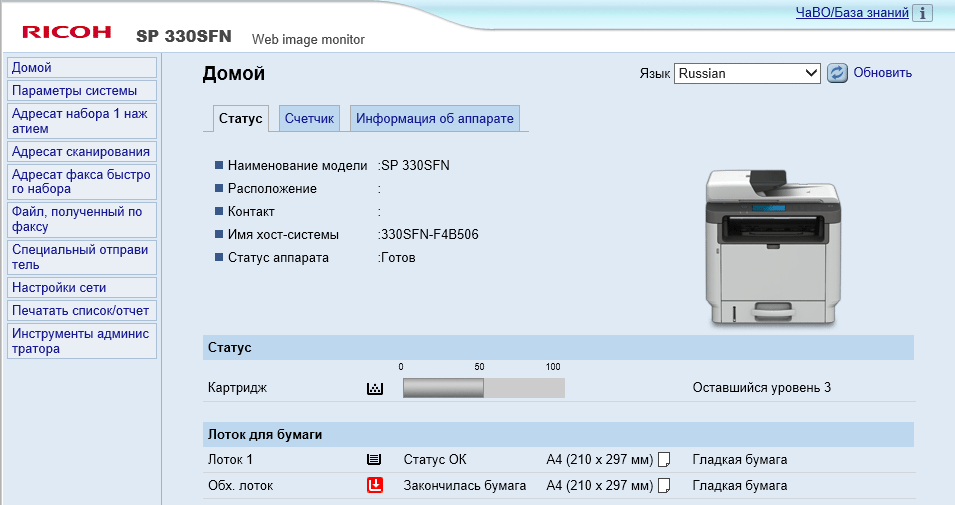This screenshot has width=955, height=505.
Task: Click the Оставшийся уровень 3 text
Action: point(761,387)
